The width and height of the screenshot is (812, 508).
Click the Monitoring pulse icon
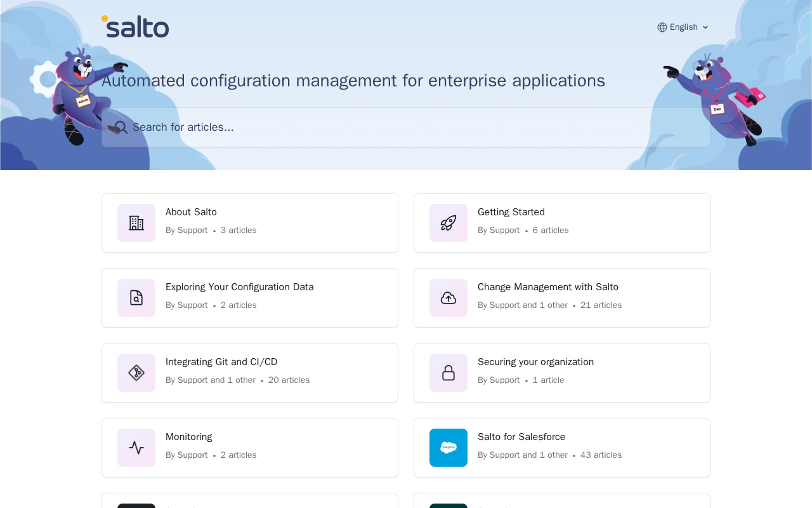[x=136, y=448]
